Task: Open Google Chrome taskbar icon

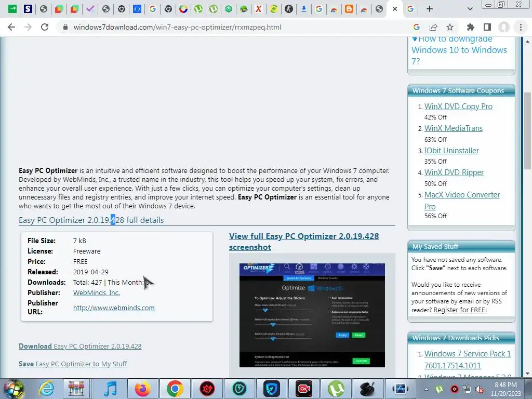Action: 175,389
